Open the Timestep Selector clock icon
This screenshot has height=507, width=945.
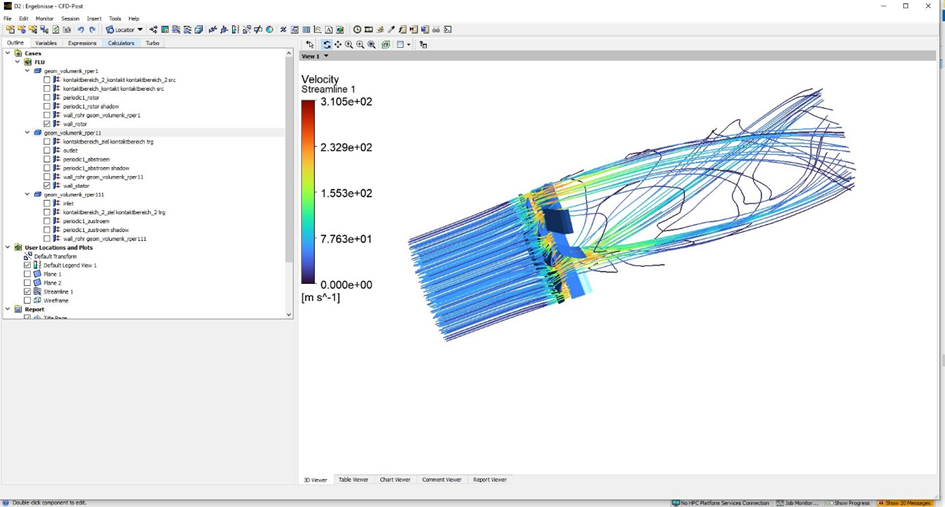click(x=357, y=30)
